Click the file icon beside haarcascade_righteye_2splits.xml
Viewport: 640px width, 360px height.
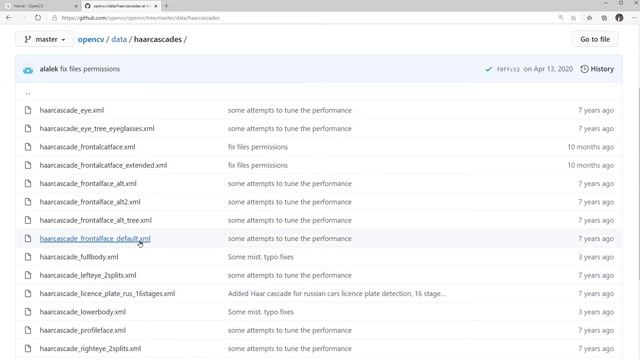28,349
